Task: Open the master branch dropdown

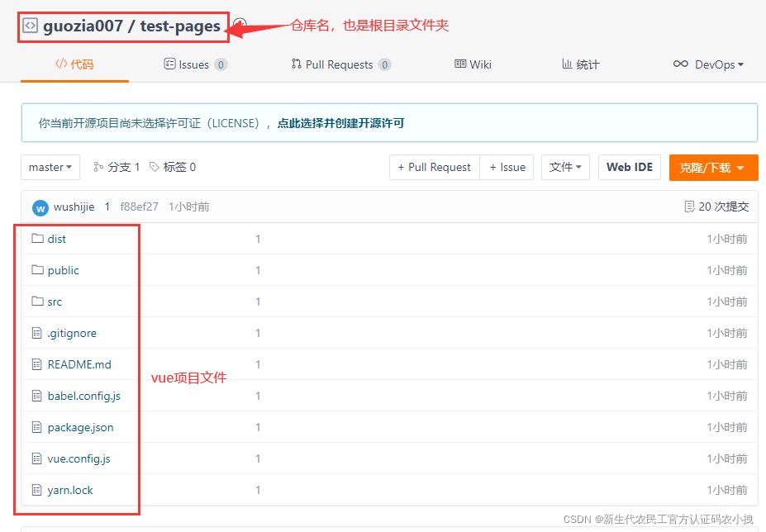Action: click(x=50, y=167)
